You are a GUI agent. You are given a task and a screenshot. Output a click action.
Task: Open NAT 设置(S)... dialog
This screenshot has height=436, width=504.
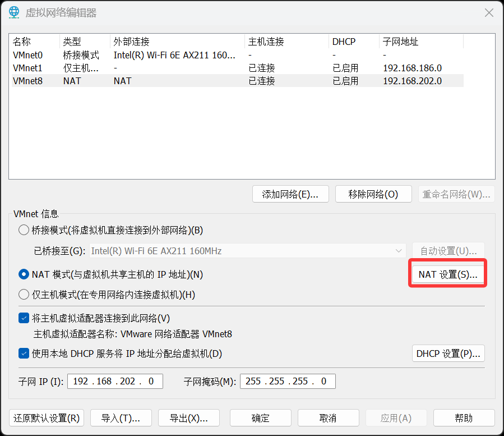click(448, 274)
